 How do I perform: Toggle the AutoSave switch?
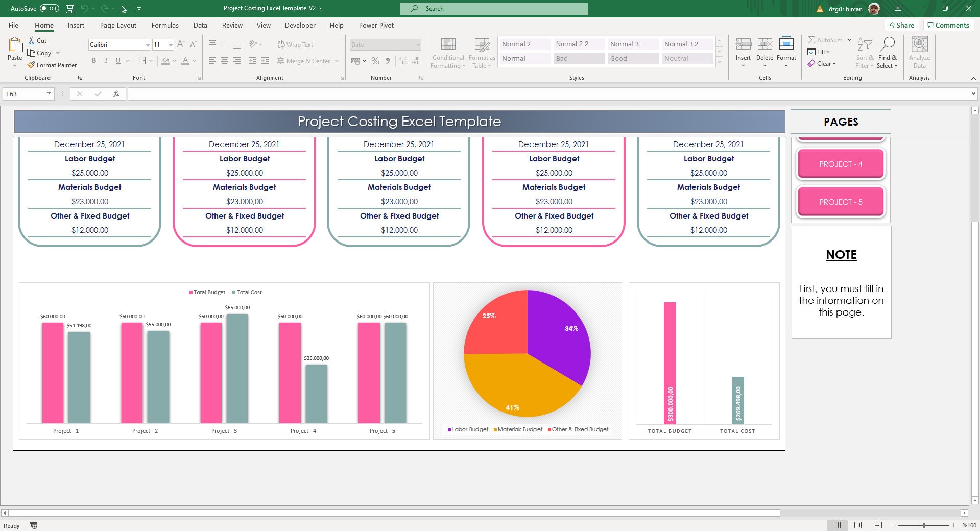50,9
